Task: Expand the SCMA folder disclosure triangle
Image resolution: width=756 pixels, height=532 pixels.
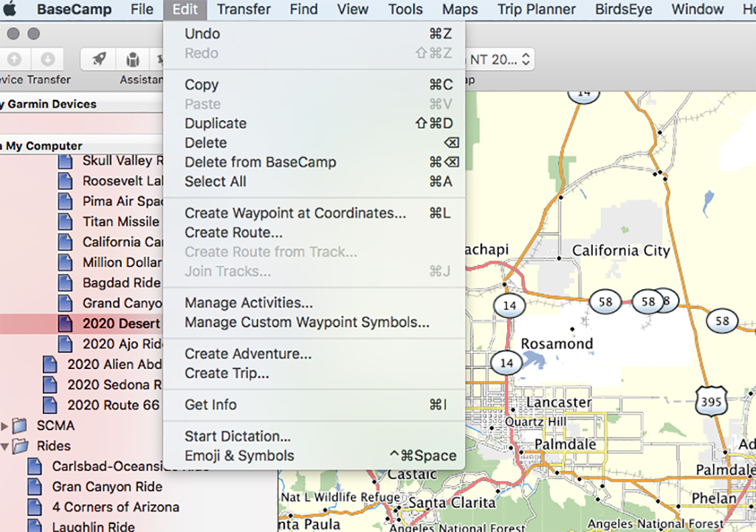Action: (x=5, y=426)
